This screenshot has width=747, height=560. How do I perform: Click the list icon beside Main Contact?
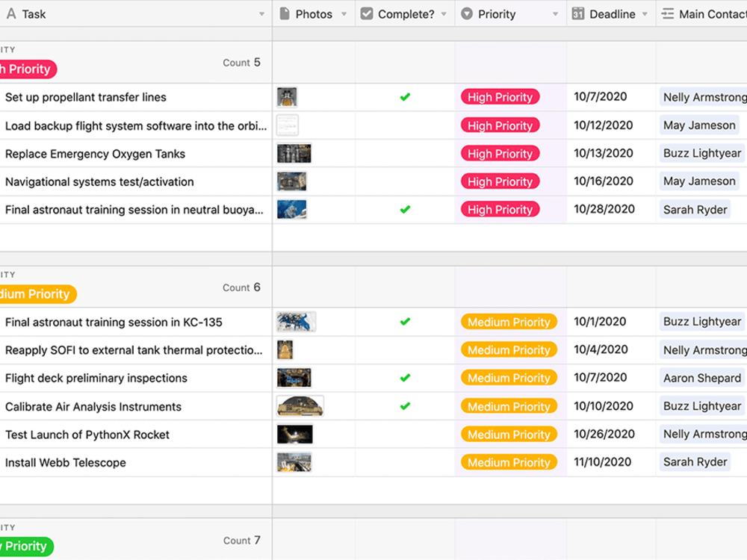(x=668, y=13)
